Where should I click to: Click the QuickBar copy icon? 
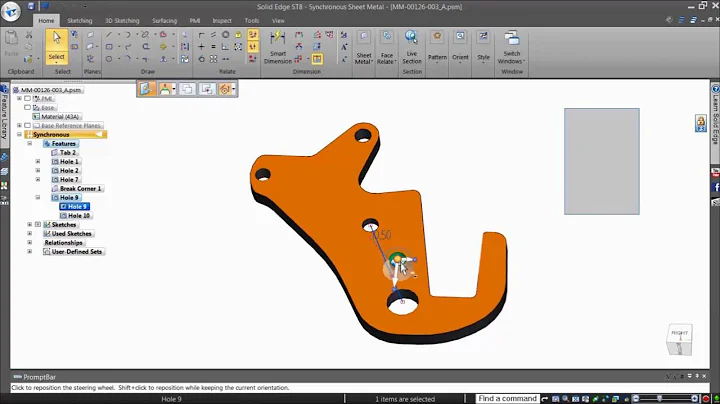[x=187, y=89]
